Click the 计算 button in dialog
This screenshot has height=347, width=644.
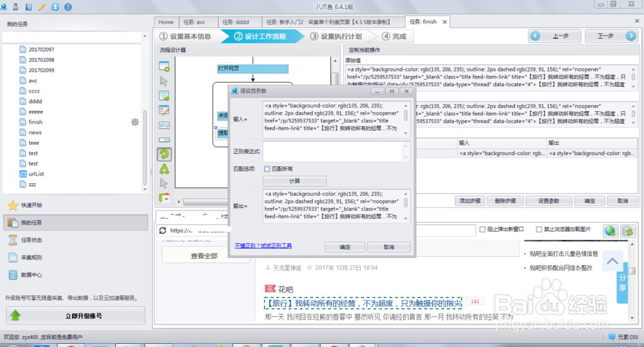click(x=294, y=181)
